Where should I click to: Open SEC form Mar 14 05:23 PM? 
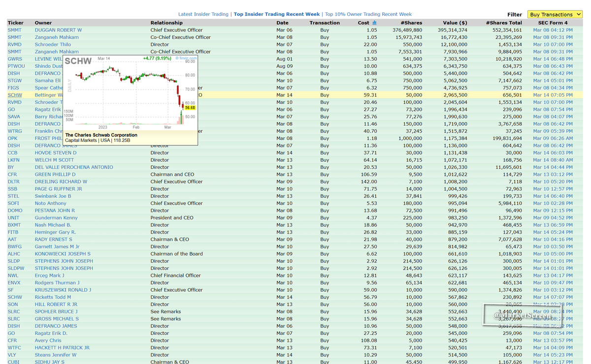553,355
